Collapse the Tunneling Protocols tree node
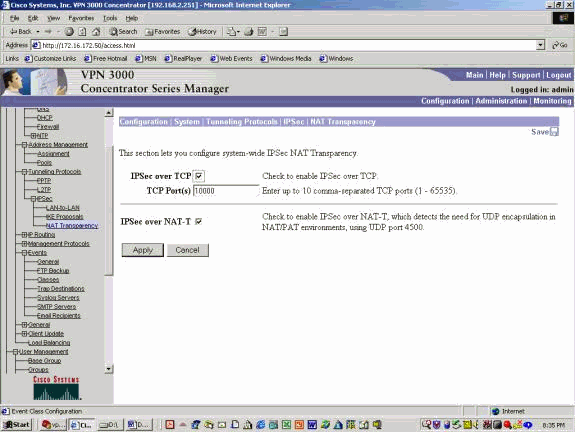575x432 pixels. [25, 172]
